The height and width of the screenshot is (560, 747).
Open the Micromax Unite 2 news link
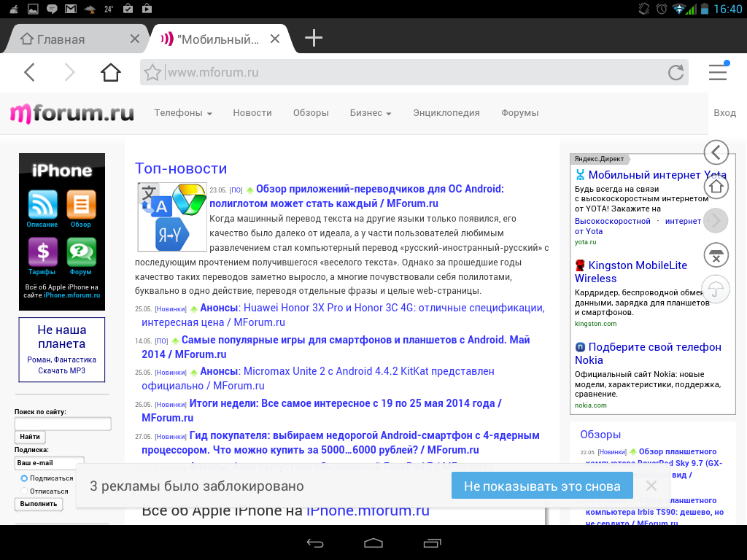[318, 378]
